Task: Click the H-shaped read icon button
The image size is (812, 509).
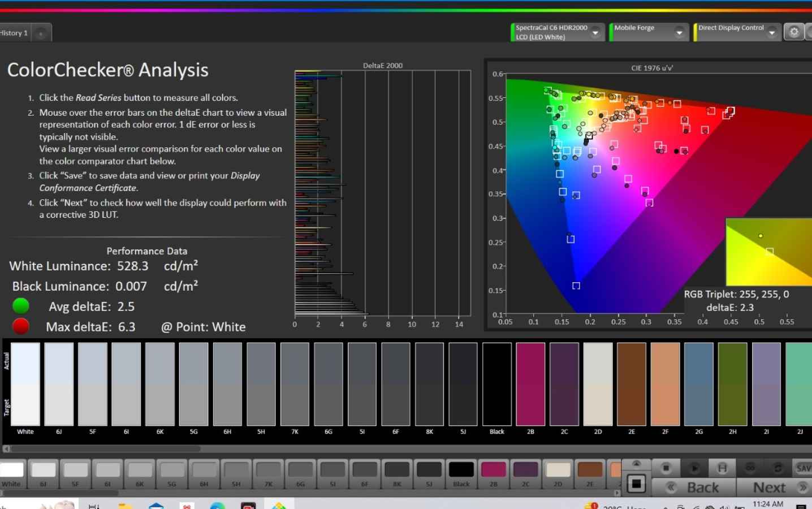Action: tap(722, 468)
